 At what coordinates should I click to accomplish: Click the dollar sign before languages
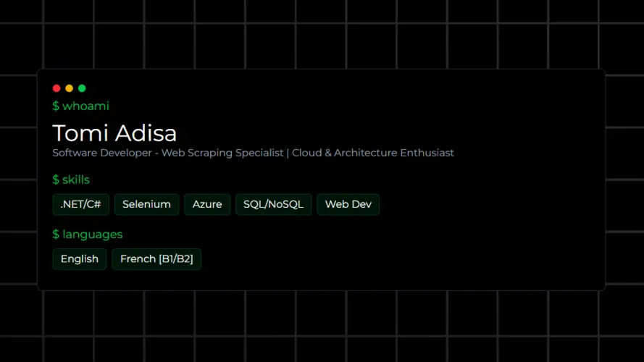(56, 235)
